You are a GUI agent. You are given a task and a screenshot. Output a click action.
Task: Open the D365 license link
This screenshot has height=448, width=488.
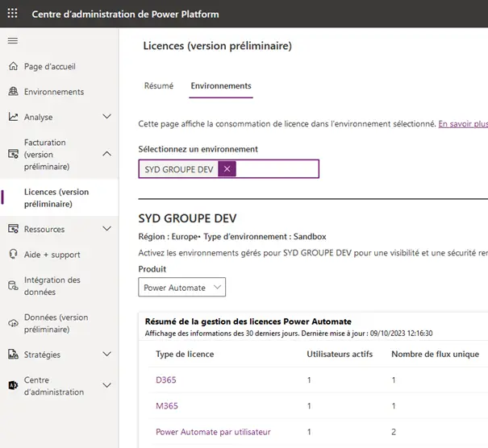[166, 380]
